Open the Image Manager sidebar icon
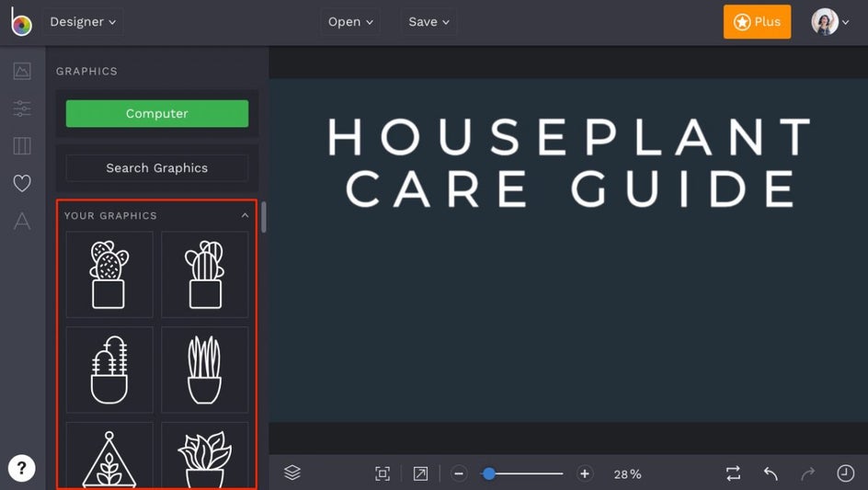This screenshot has width=868, height=490. pos(22,71)
